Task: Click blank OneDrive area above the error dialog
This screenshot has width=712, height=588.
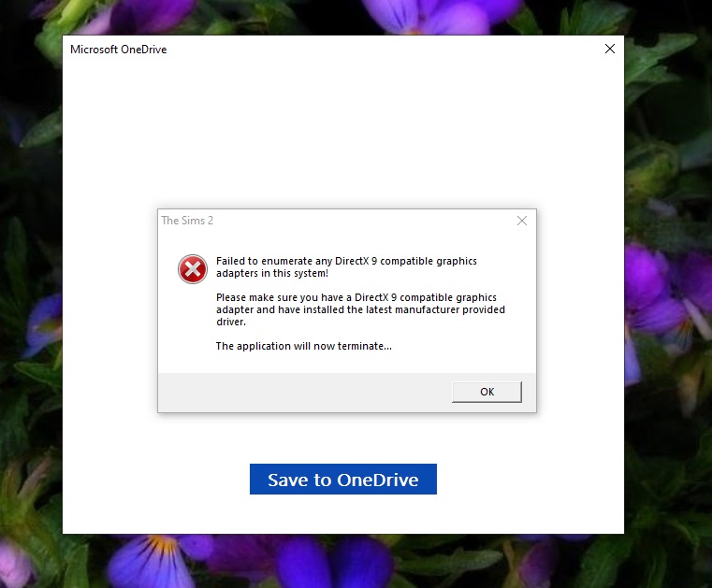Action: (343, 131)
